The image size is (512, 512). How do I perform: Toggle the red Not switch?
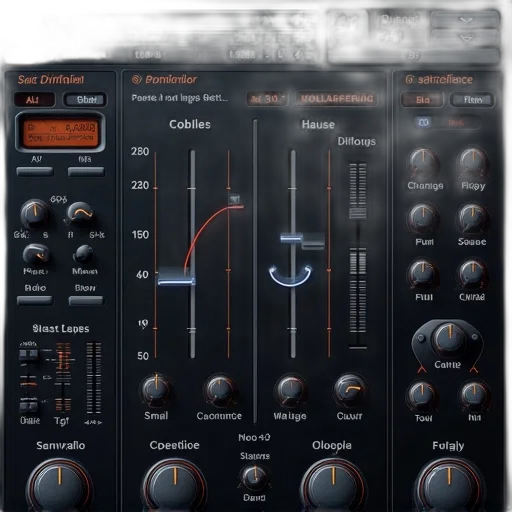[456, 123]
